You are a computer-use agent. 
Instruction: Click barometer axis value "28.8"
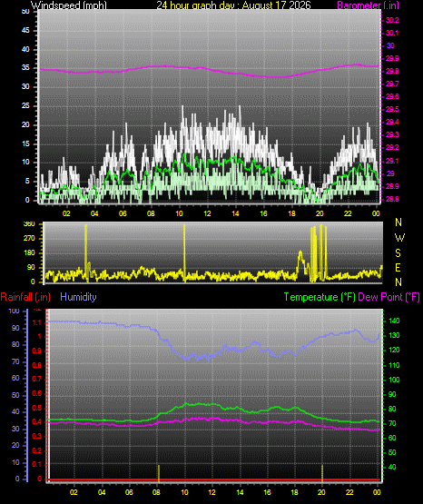392,199
